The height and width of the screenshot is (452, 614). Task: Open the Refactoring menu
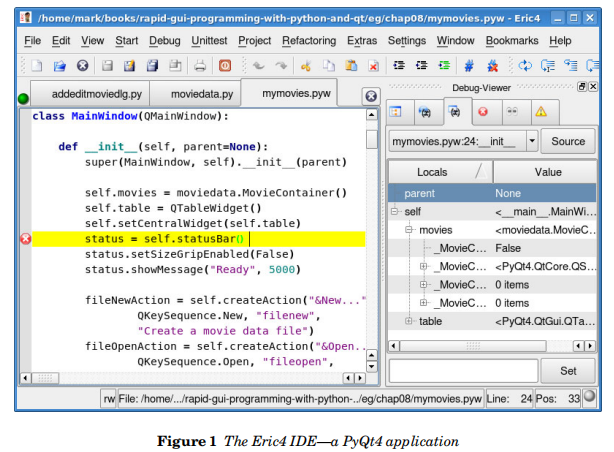point(309,41)
